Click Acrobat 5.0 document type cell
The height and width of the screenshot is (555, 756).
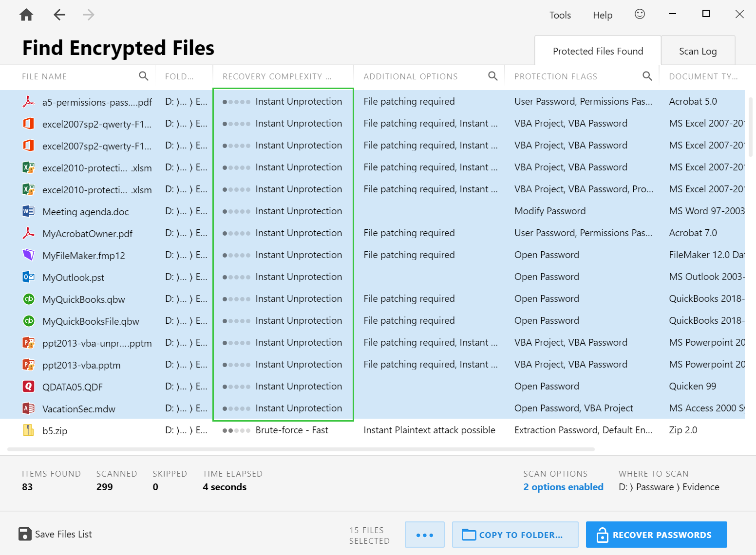pos(693,101)
